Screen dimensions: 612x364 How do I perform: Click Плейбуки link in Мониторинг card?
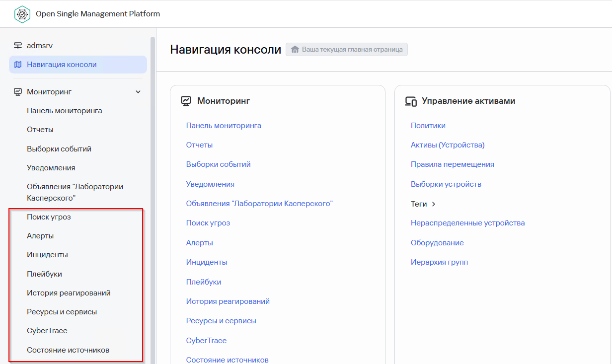[204, 282]
